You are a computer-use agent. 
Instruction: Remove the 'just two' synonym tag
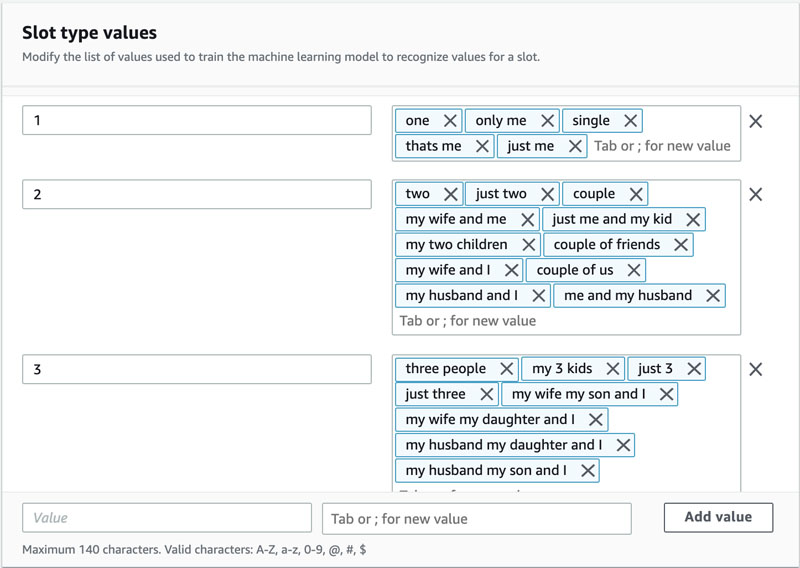[x=547, y=194]
